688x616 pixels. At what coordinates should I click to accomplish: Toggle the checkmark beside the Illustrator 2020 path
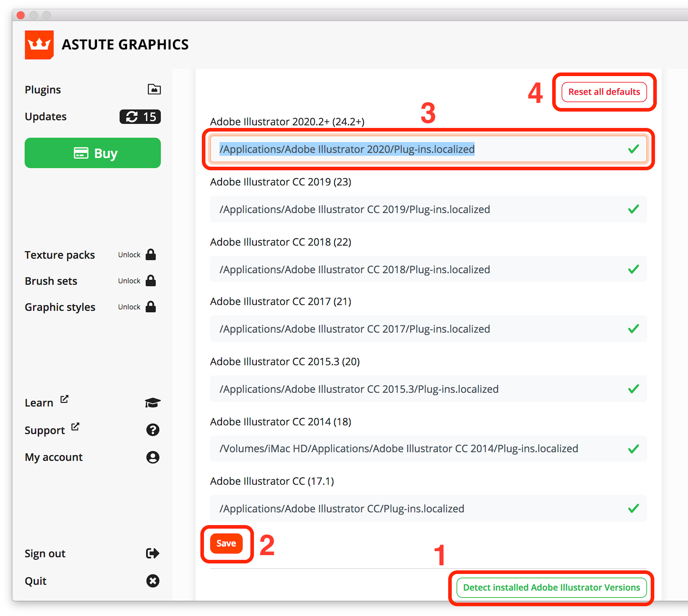pyautogui.click(x=633, y=149)
